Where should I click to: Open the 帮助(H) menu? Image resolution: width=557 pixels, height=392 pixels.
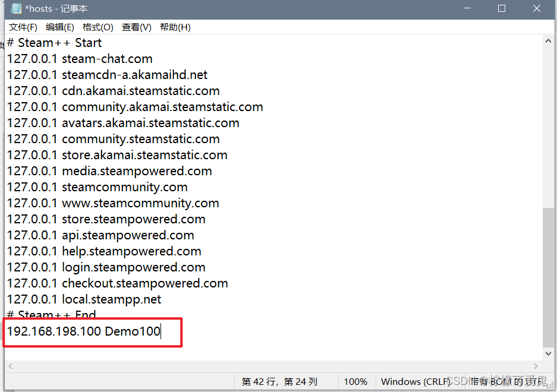pos(175,27)
